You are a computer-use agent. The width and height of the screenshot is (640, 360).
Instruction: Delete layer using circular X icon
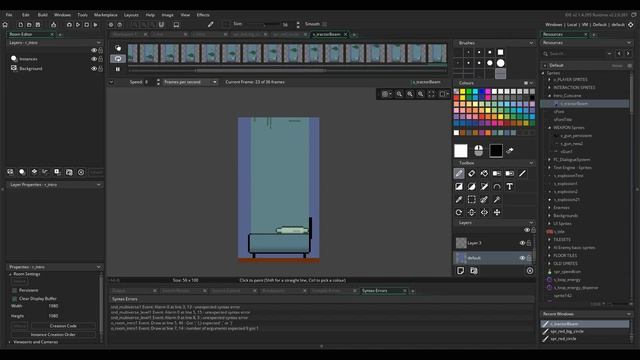click(x=530, y=271)
